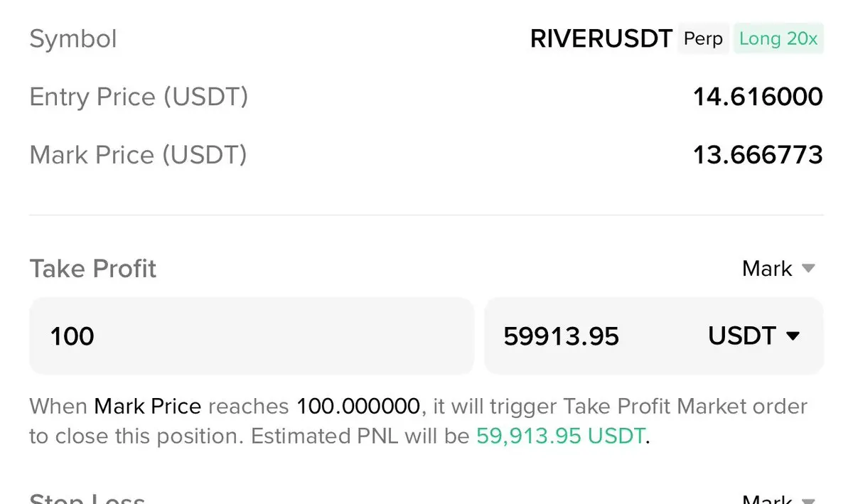The image size is (853, 504).
Task: Open the Take Profit Mark trigger dropdown
Action: [x=778, y=269]
